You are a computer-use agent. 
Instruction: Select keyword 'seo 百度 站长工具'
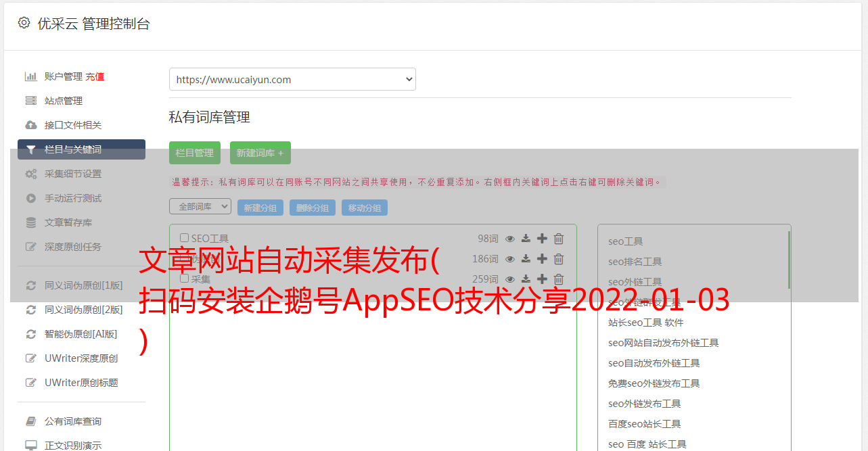pos(647,444)
